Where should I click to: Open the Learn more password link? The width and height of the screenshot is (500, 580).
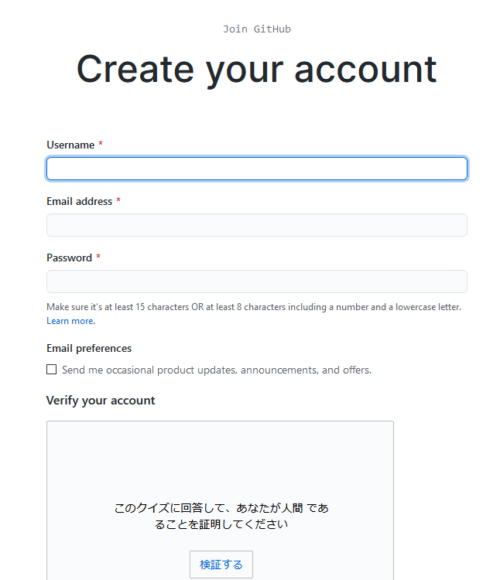71,321
